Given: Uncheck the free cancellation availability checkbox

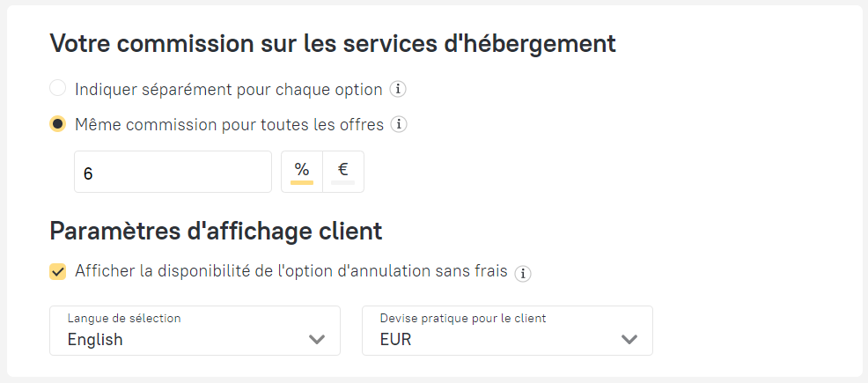Looking at the screenshot, I should pos(58,272).
